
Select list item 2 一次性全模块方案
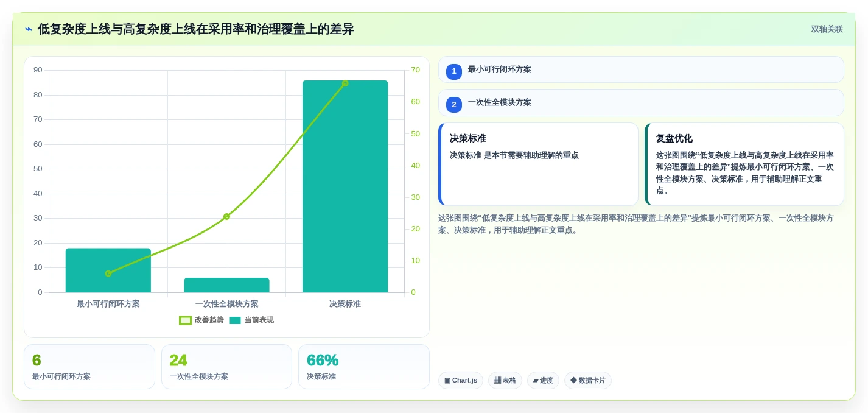641,102
